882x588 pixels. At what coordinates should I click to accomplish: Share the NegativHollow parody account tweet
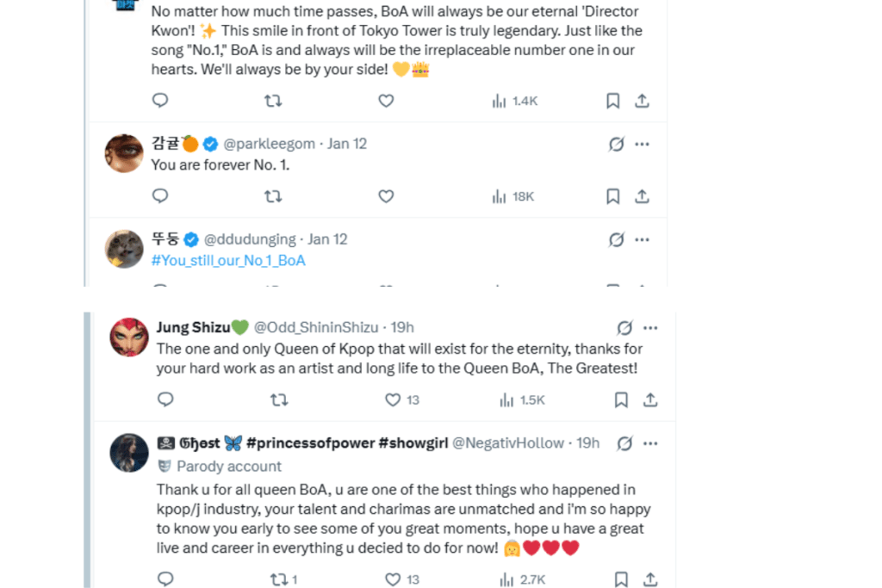pos(650,579)
